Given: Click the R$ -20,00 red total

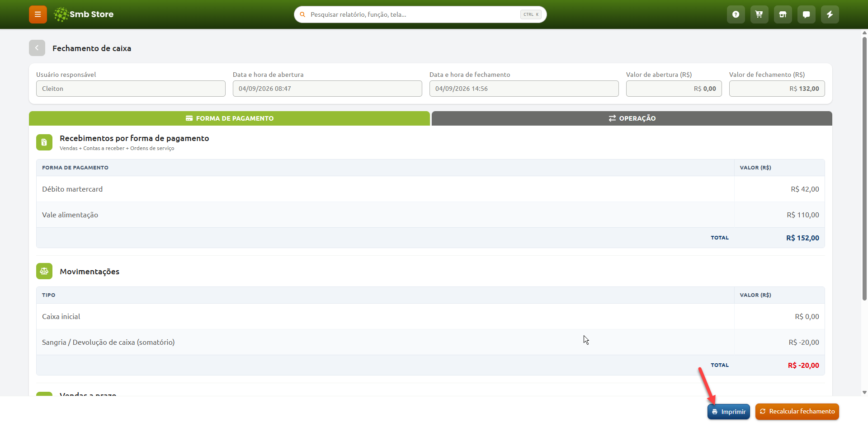Looking at the screenshot, I should (x=803, y=366).
